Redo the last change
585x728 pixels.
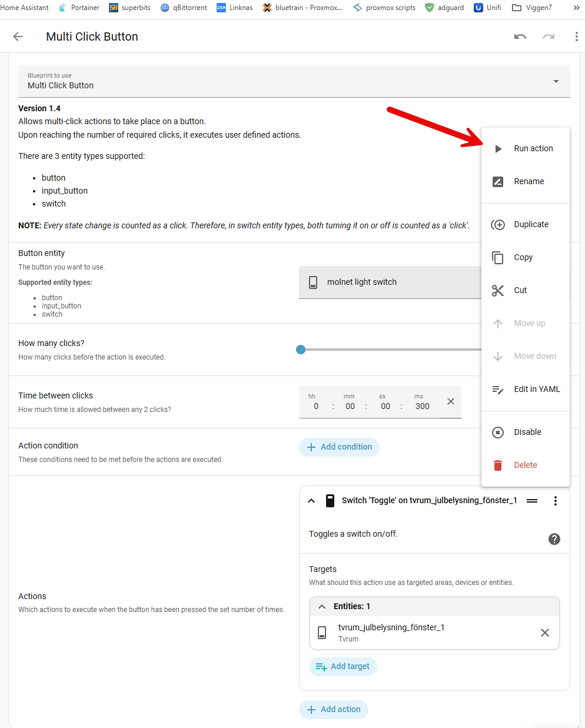549,36
